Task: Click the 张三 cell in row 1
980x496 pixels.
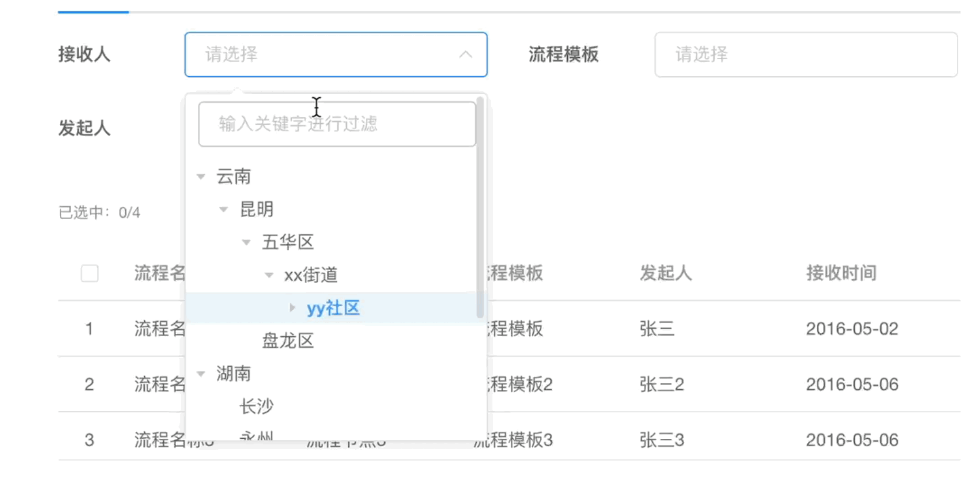Action: 657,329
